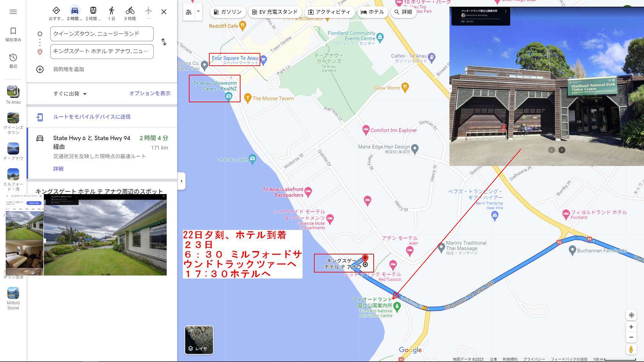The height and width of the screenshot is (362, 644).
Task: Edit the destination field Kingsgate Hotel
Action: pos(102,51)
